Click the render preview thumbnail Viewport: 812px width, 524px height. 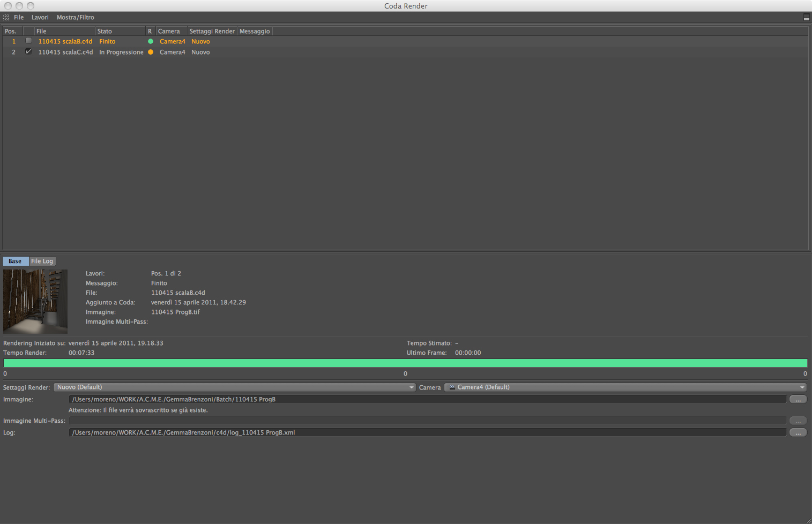click(x=35, y=301)
